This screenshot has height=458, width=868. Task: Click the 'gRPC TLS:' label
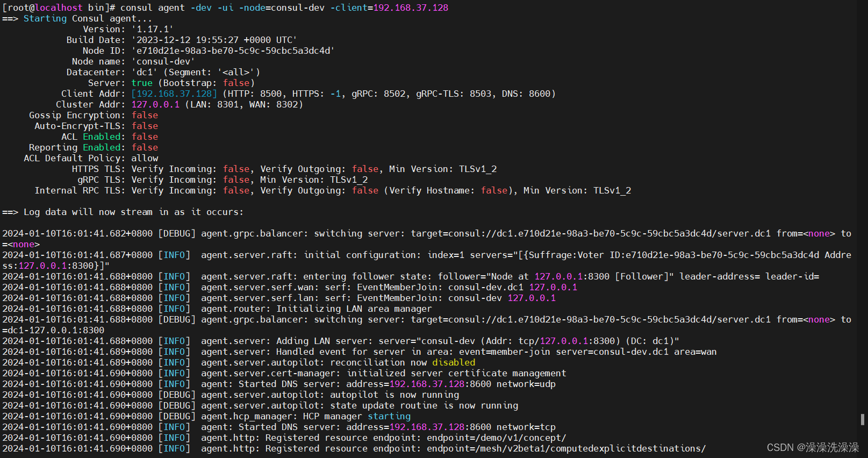pyautogui.click(x=102, y=180)
